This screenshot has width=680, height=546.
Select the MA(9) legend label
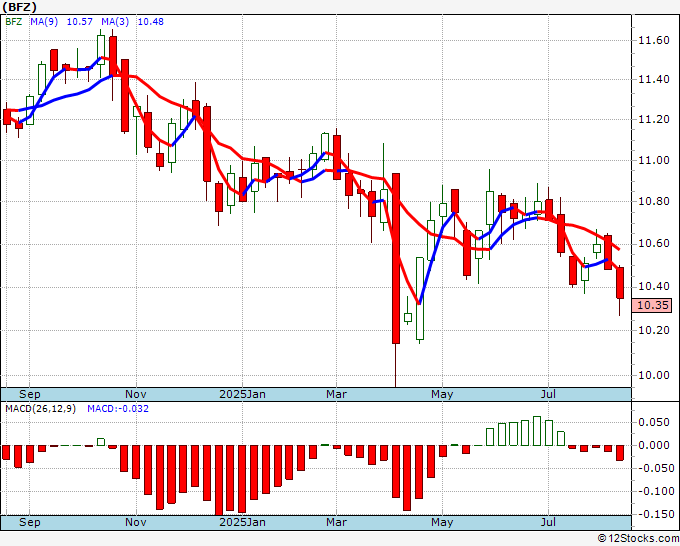coord(44,22)
